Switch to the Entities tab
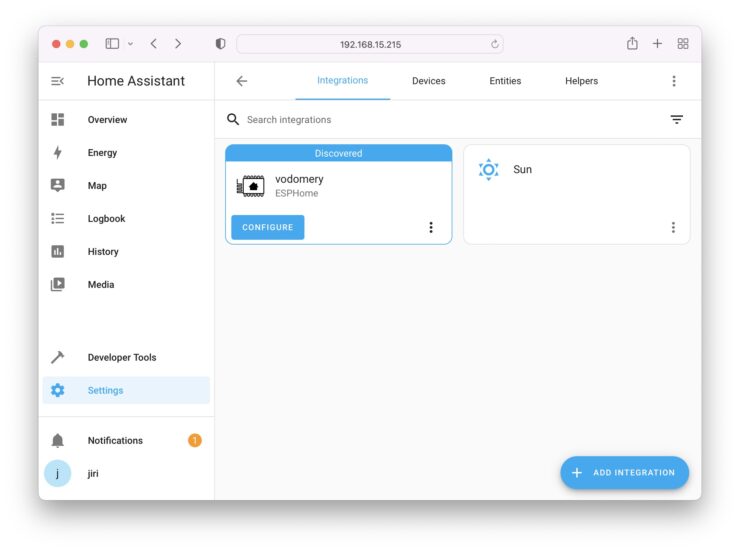740x551 pixels. (x=505, y=81)
